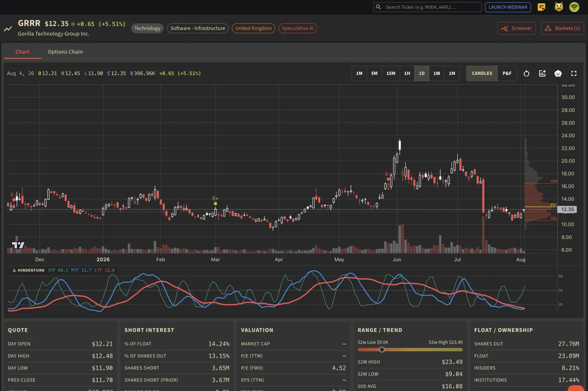Select the 5M timeframe
Screen dimensions: 588x391
(374, 73)
